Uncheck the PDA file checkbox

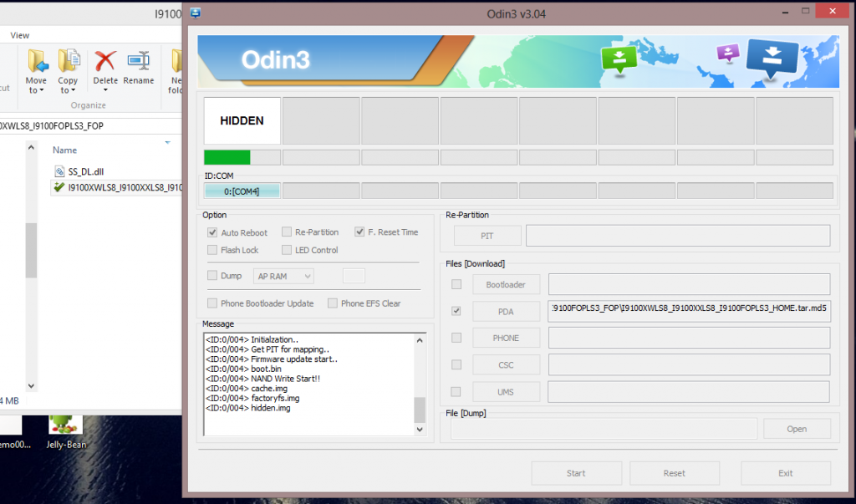(456, 310)
